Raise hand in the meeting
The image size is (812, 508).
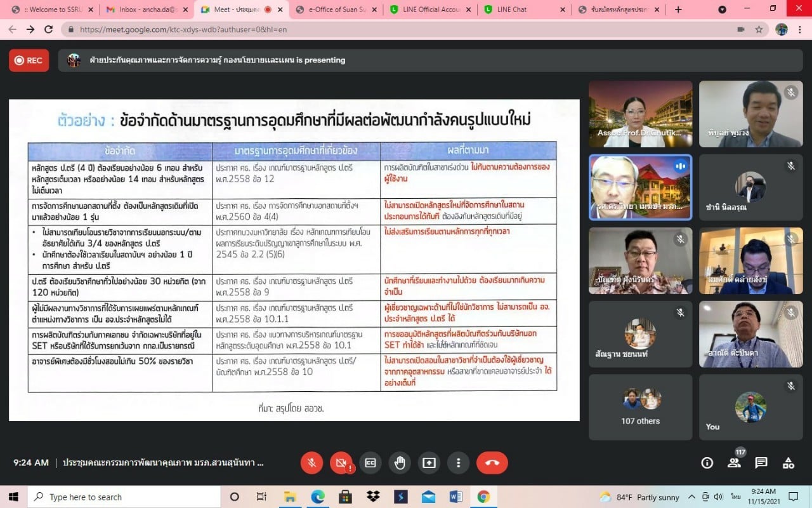[x=400, y=463]
